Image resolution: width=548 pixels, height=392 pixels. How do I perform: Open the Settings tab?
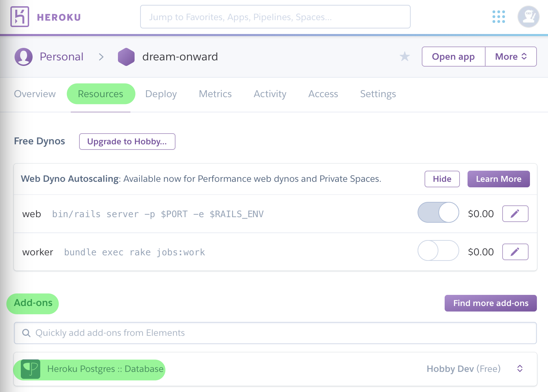click(x=378, y=94)
